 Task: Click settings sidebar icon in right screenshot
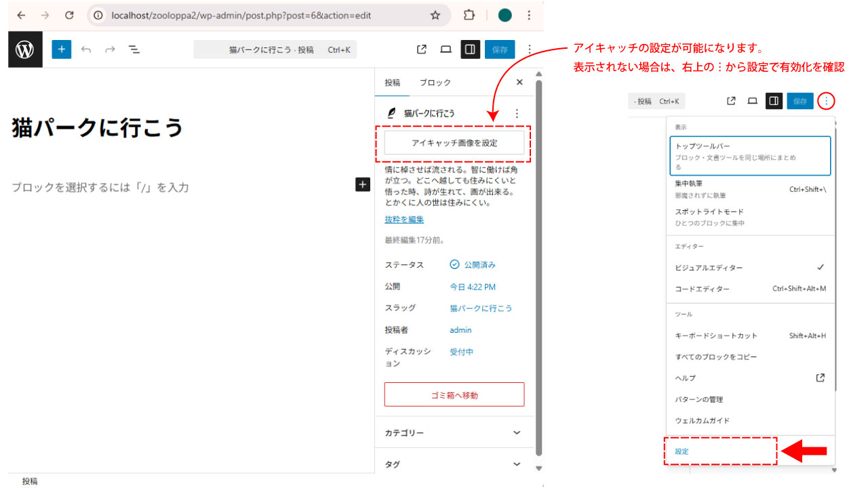click(774, 101)
